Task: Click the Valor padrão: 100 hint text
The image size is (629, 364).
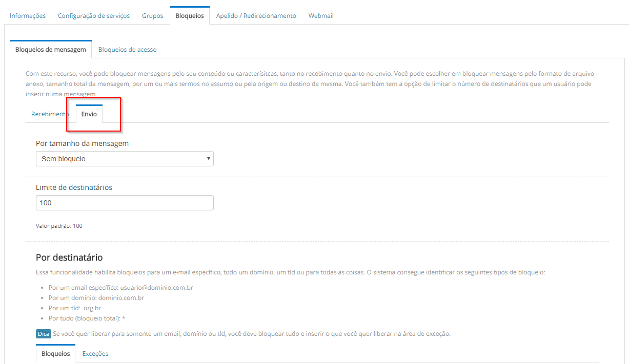Action: [x=59, y=226]
